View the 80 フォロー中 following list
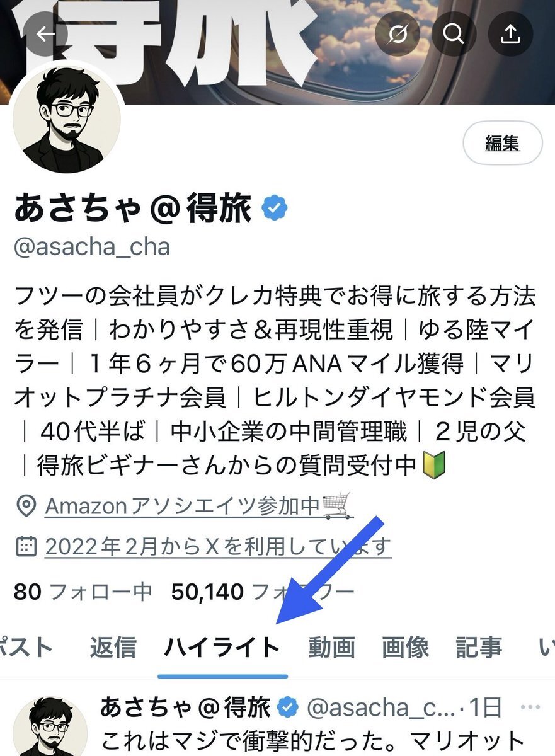 (x=83, y=592)
